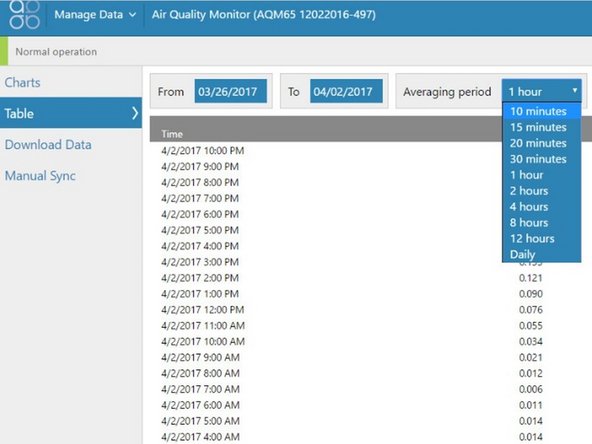Image resolution: width=592 pixels, height=444 pixels.
Task: Click the Aeroqual logo icon
Action: click(24, 14)
